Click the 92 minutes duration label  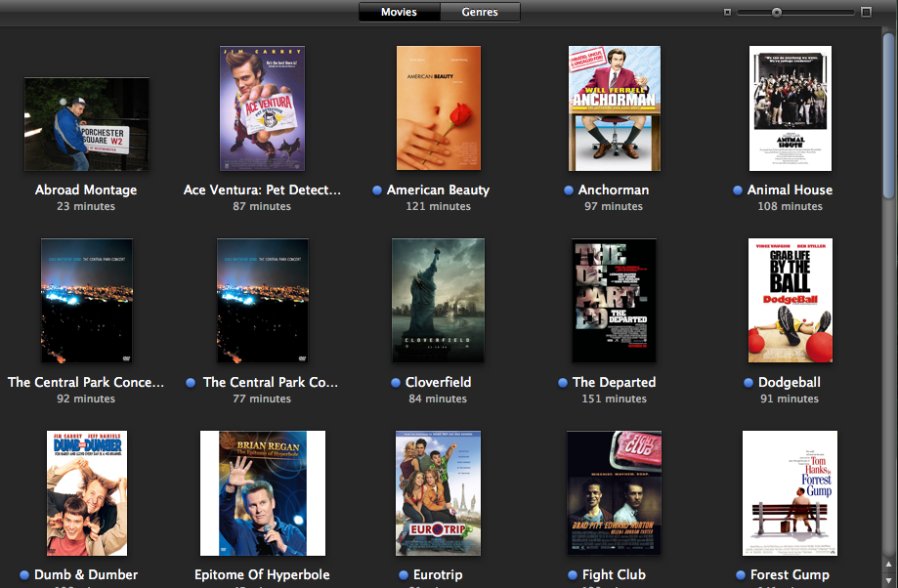click(86, 399)
